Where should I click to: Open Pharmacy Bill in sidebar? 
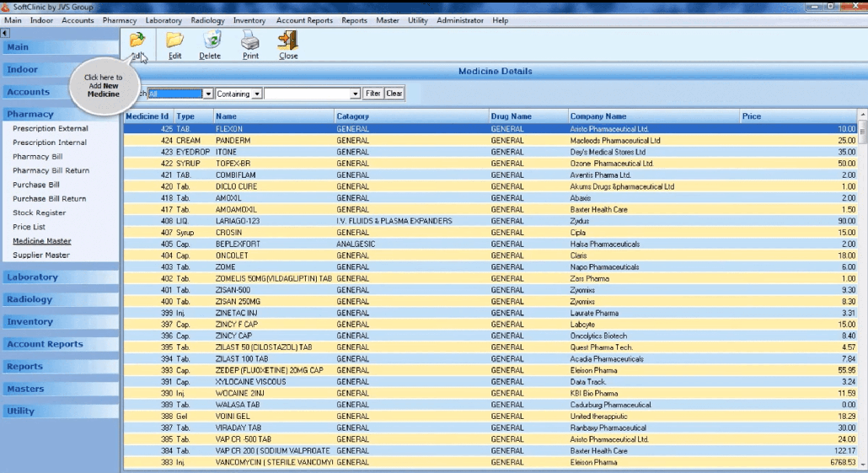click(38, 157)
